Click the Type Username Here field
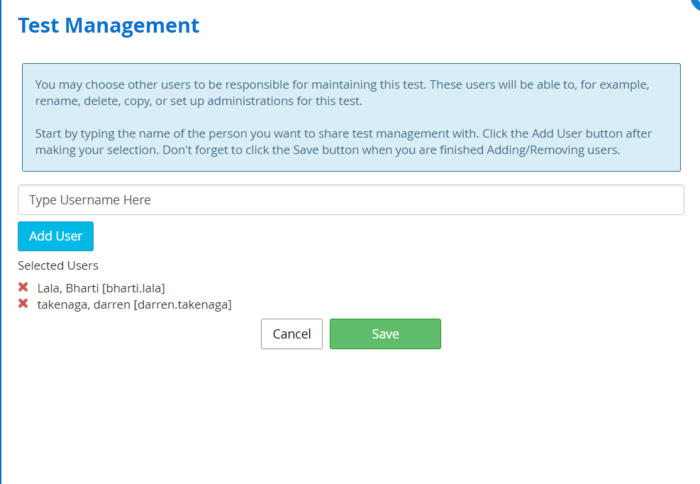Screen dimensions: 700x484 [x=350, y=200]
